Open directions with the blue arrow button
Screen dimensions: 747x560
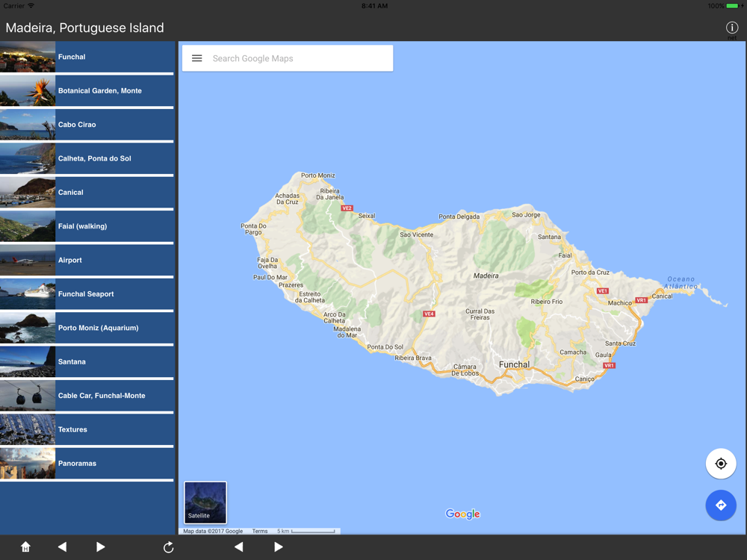(721, 505)
